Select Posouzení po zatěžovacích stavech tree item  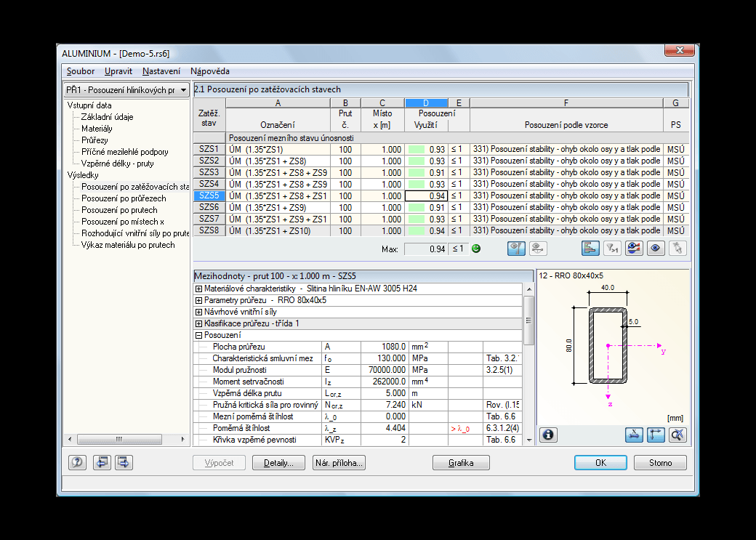(x=134, y=187)
